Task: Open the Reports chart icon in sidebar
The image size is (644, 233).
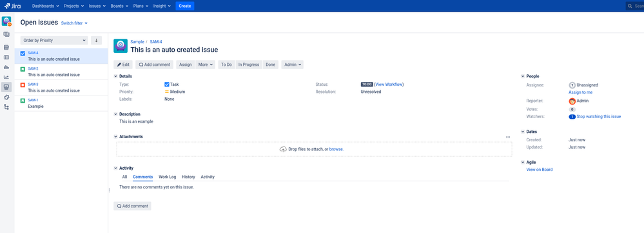Action: (x=6, y=77)
